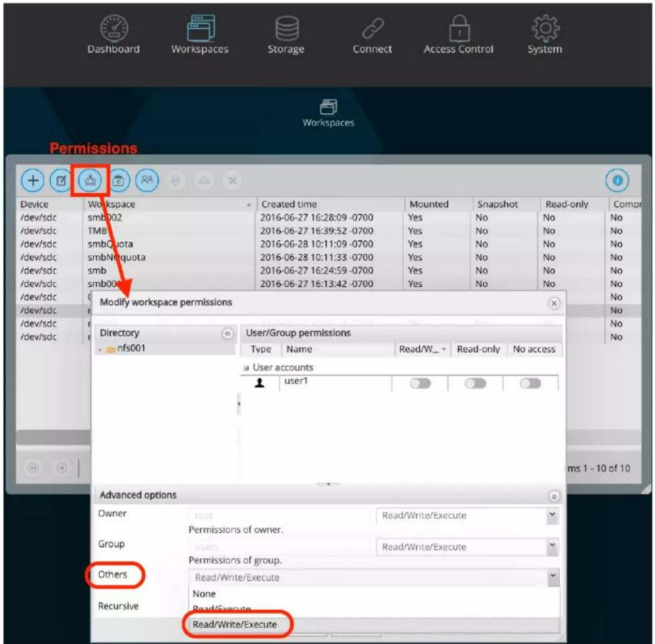Click the owner name field showing root
Image resolution: width=655 pixels, height=644 pixels.
(x=280, y=516)
